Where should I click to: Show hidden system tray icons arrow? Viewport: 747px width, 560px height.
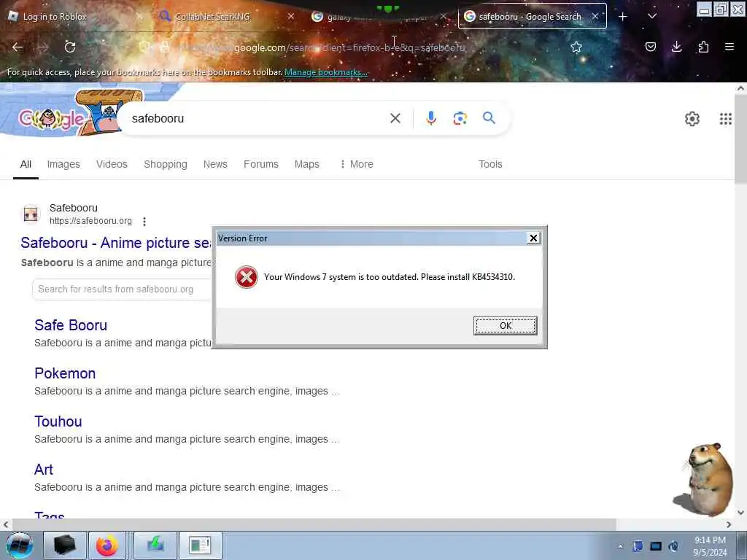pyautogui.click(x=620, y=546)
